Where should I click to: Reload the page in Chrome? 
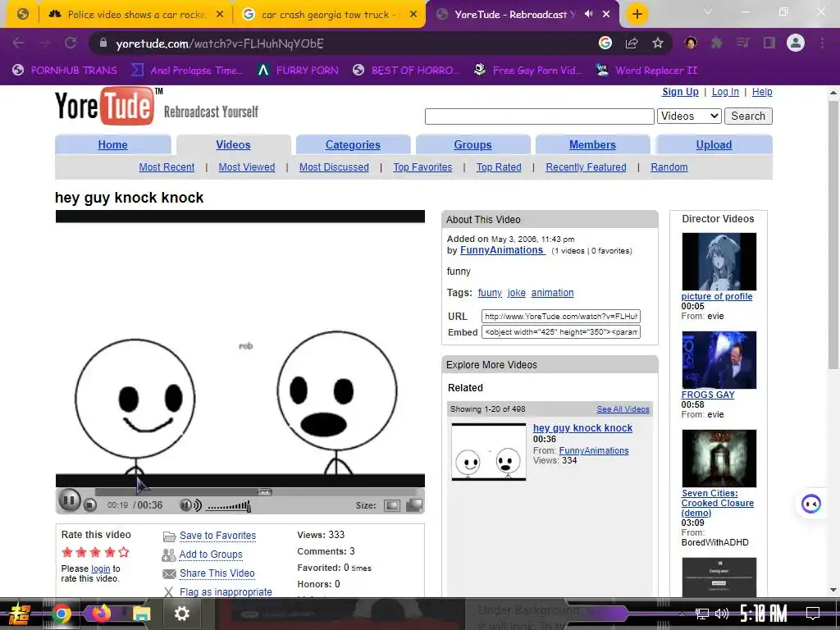[x=71, y=43]
